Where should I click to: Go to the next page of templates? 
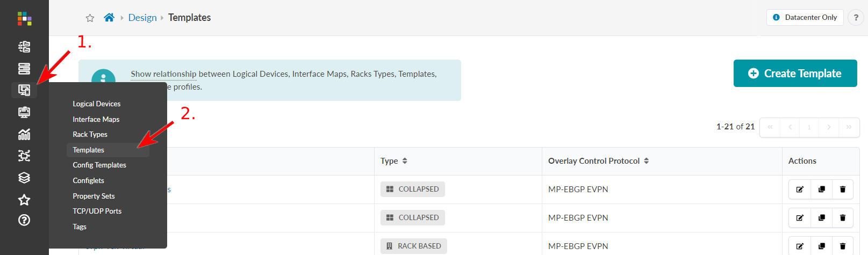(x=829, y=127)
